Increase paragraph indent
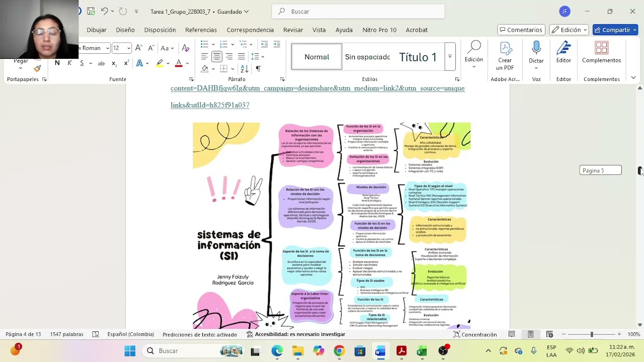Viewport: 644px width, 362px height. click(277, 44)
